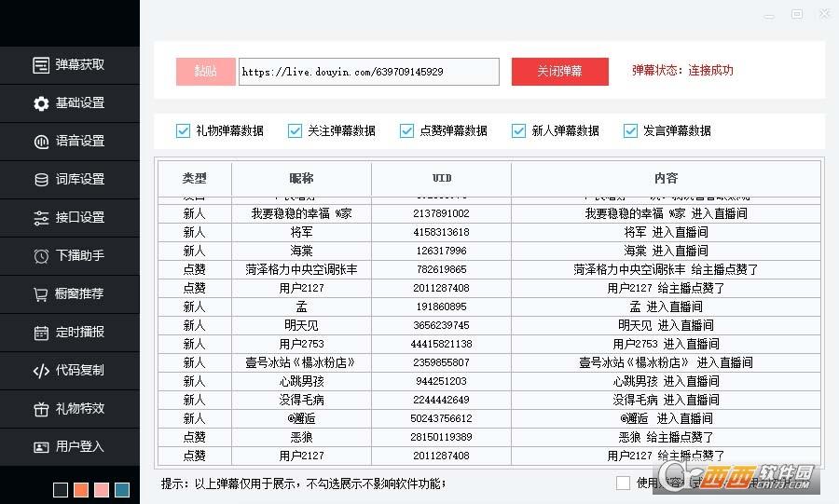Select nickname cell 心跳男孩

301,382
